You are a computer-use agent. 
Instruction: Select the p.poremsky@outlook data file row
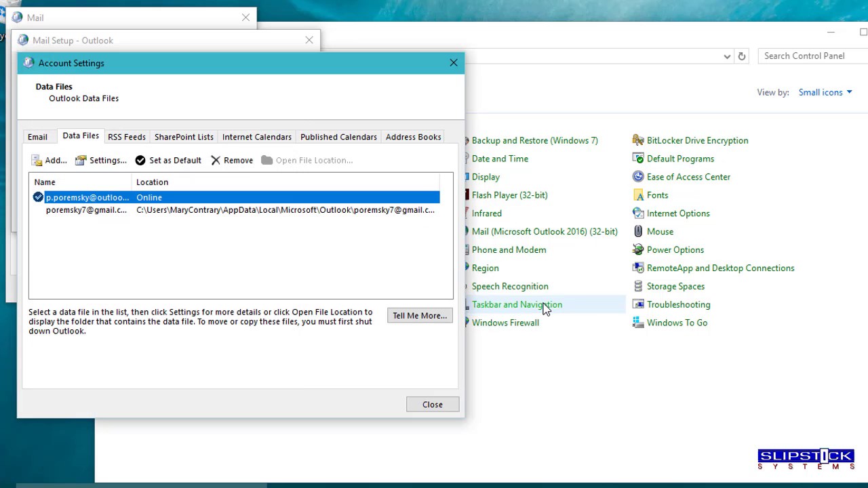236,197
